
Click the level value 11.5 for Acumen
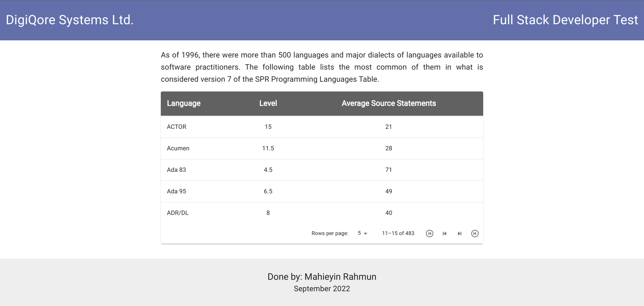click(268, 148)
